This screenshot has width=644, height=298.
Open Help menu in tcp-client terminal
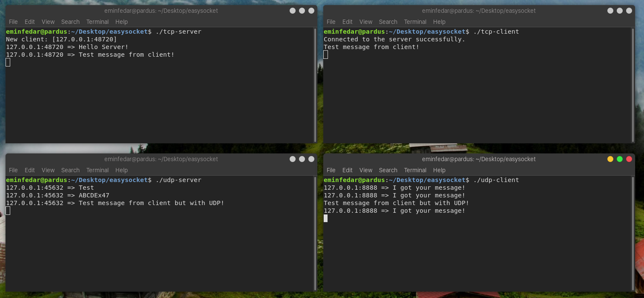(439, 22)
